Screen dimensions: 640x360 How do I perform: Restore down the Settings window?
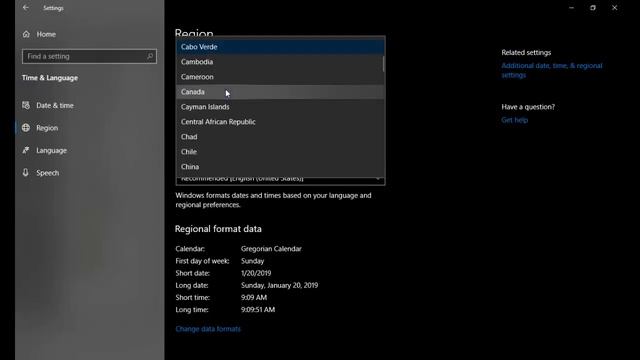pyautogui.click(x=593, y=7)
